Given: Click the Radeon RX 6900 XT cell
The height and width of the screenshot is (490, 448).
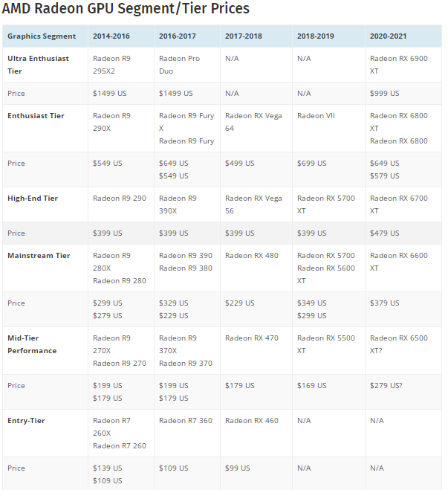Looking at the screenshot, I should coord(398,64).
